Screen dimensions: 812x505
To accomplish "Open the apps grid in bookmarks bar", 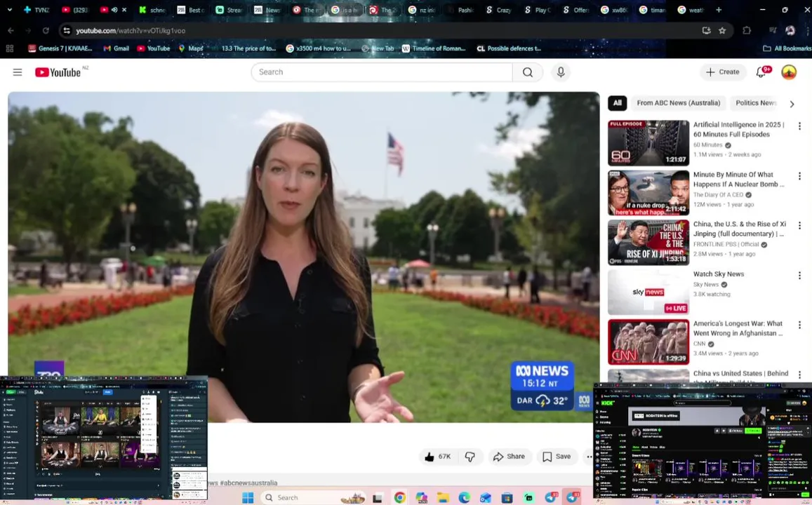I will pos(9,48).
